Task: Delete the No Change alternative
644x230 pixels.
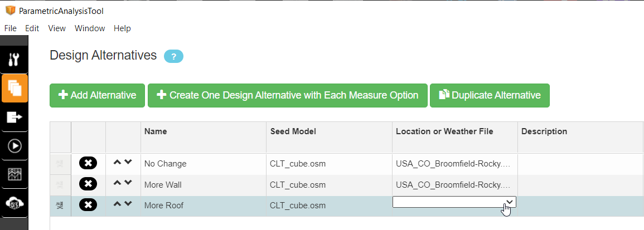Action: [88, 163]
